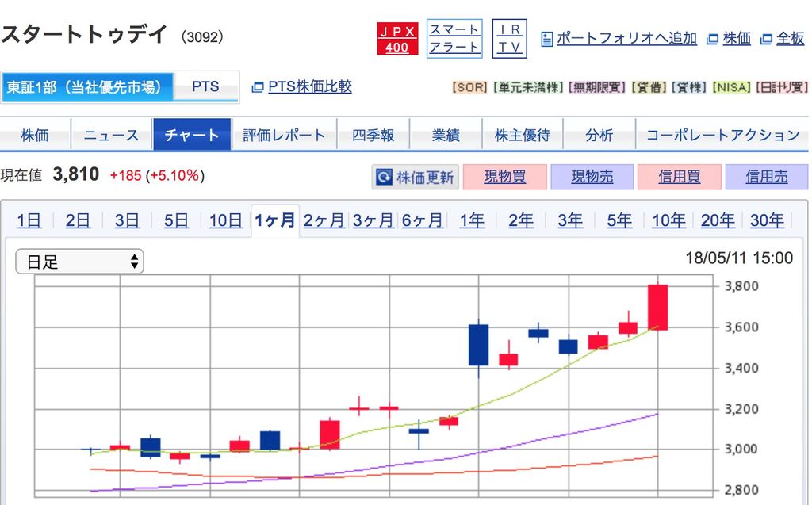Click the 3,800 price axis label

click(x=741, y=286)
